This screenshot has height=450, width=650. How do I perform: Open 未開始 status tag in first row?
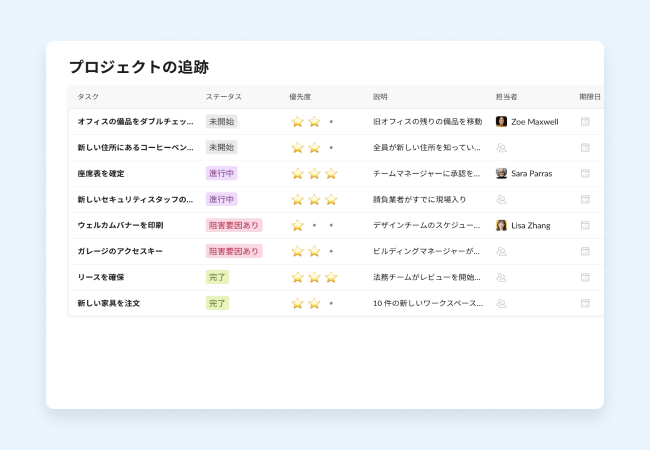221,121
